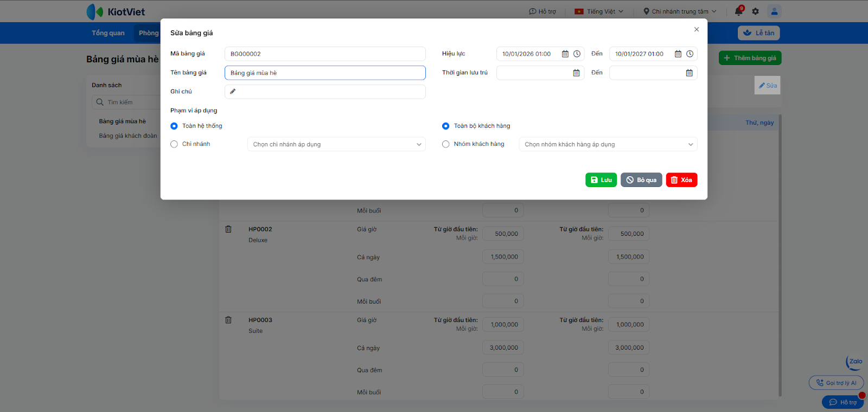Expand the Chọn chi nhánh áp dụng dropdown

(x=336, y=145)
